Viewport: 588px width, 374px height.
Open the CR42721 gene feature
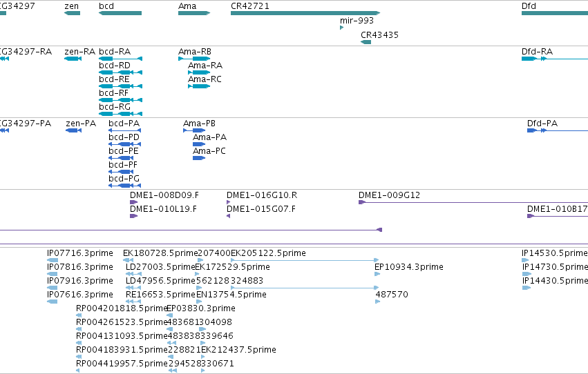(305, 13)
